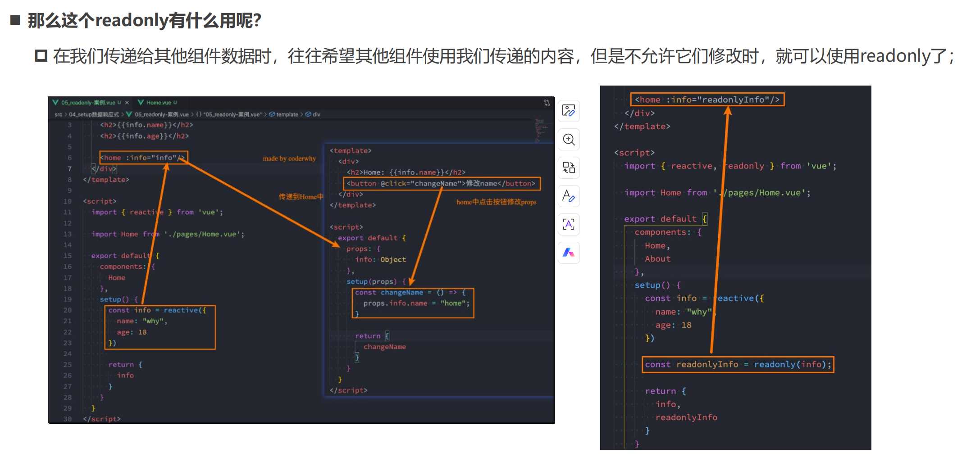Click 'readonlyInfo' in the return block

click(686, 417)
